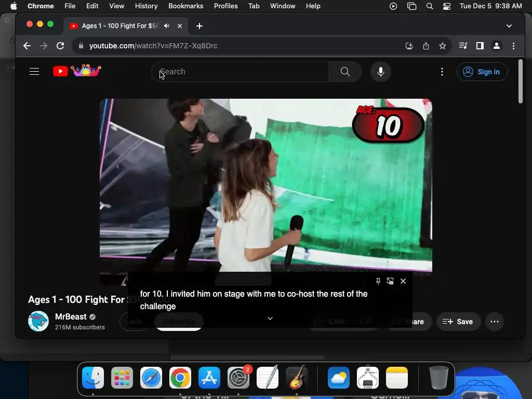Mute the tab via speaker icon
The width and height of the screenshot is (532, 399).
click(x=167, y=26)
